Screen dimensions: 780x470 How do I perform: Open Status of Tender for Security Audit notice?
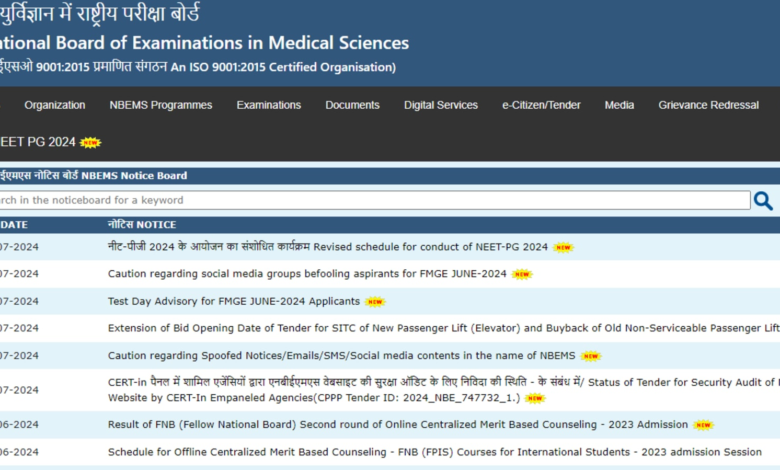pos(444,390)
